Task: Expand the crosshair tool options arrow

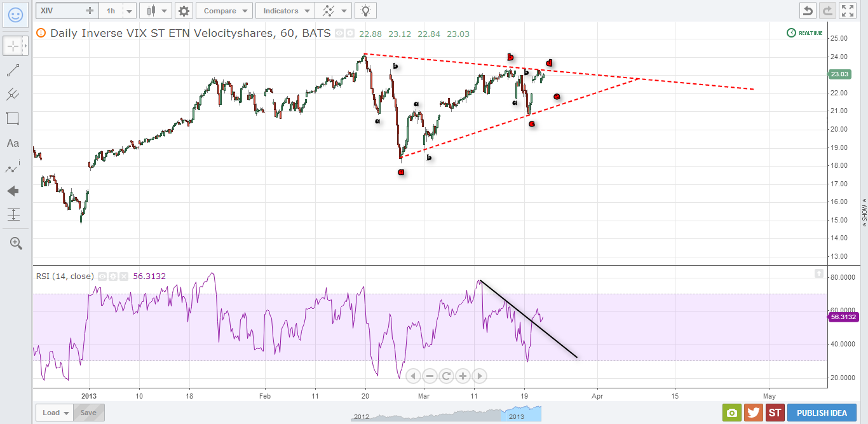Action: [x=25, y=46]
